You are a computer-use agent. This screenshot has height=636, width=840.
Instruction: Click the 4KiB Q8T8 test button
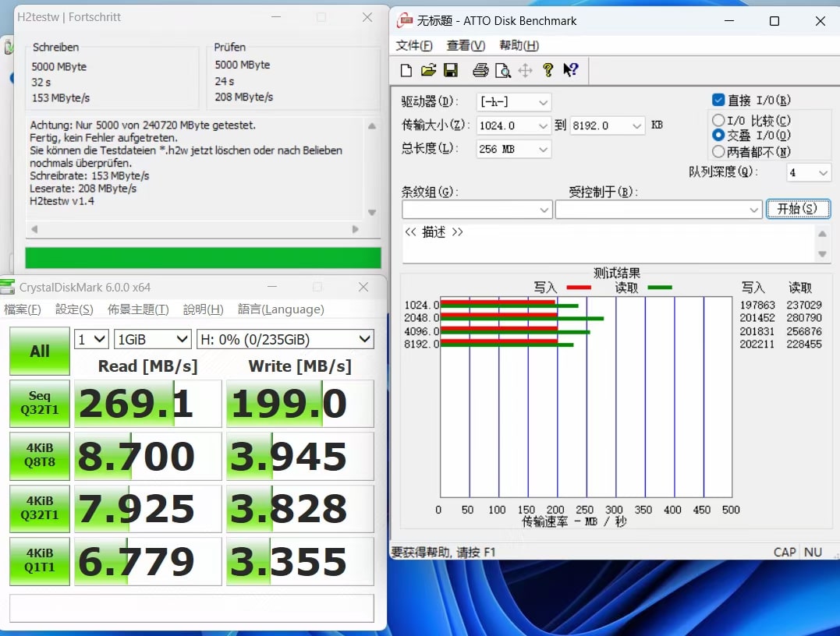40,456
